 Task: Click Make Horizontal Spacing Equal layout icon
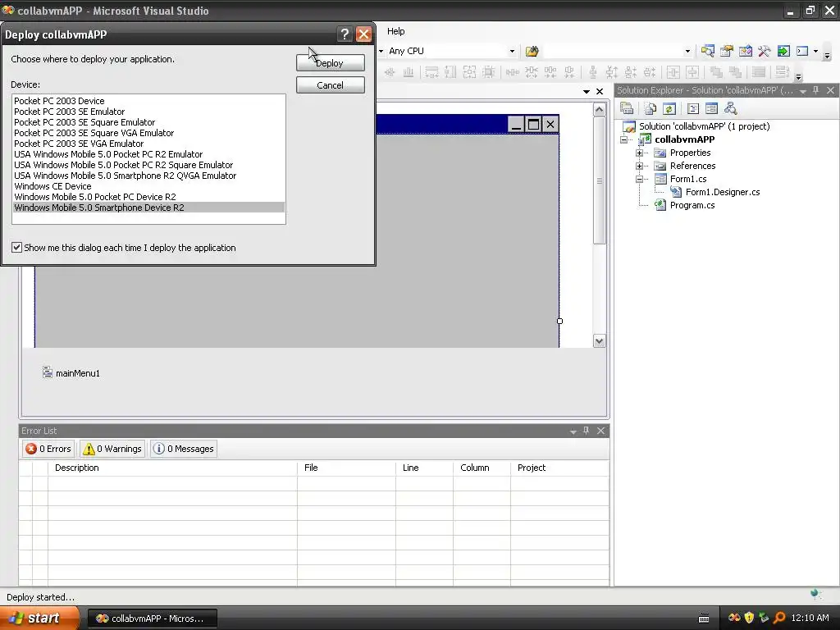click(513, 72)
